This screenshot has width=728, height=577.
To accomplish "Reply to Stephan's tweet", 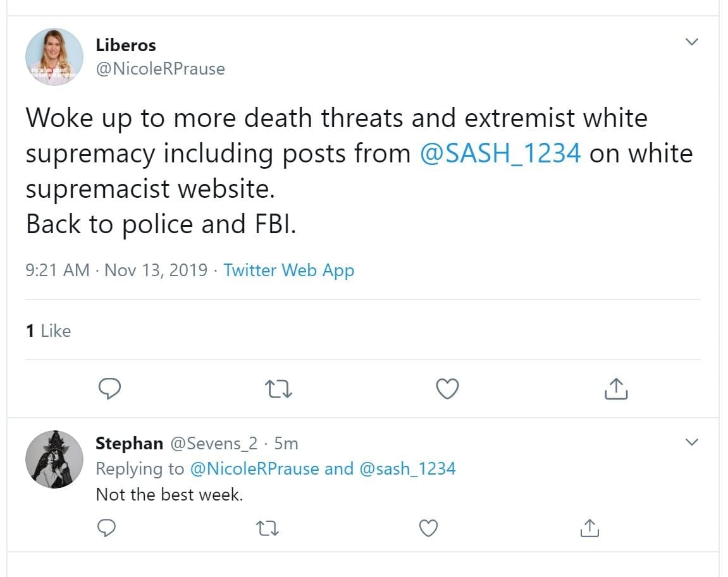I will (x=108, y=527).
